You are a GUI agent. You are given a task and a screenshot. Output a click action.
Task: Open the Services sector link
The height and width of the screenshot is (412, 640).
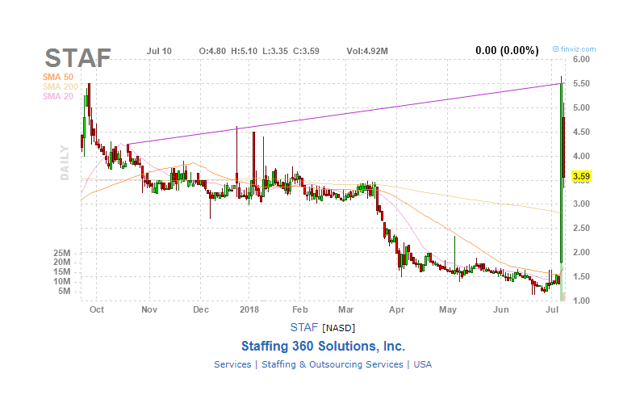(x=233, y=364)
